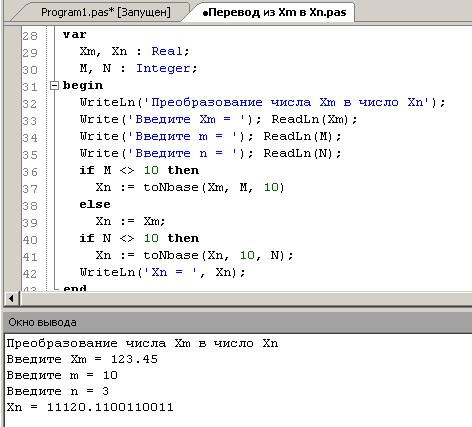
Task: Click the 'Real' type on line 29
Action: (167, 51)
